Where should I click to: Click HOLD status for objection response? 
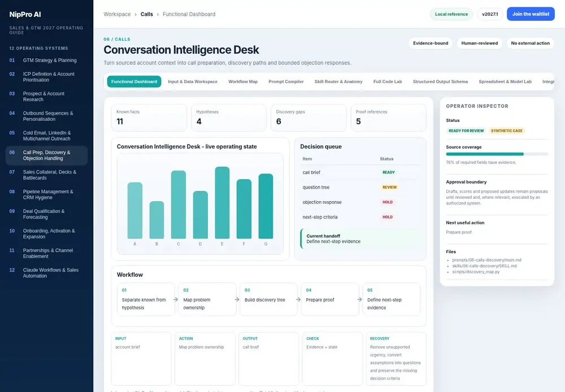pos(388,202)
